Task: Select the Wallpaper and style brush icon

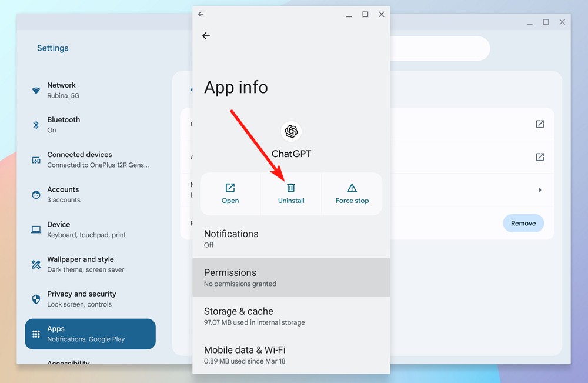Action: [x=36, y=264]
